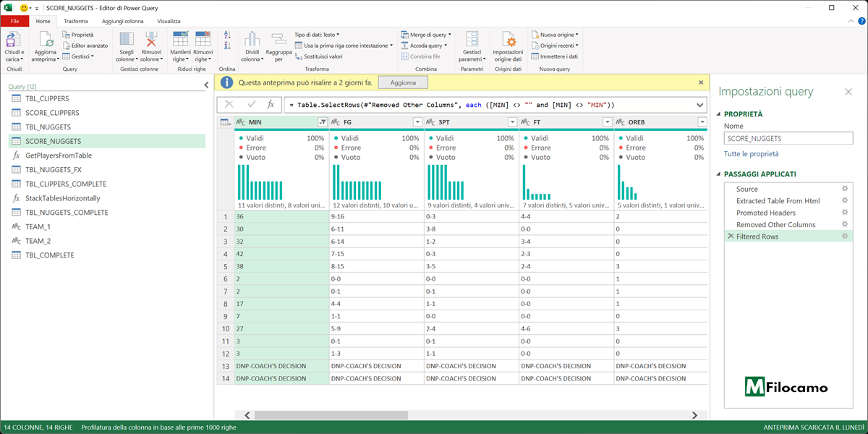Click the Dividi colonna icon
The width and height of the screenshot is (868, 434).
click(x=252, y=40)
